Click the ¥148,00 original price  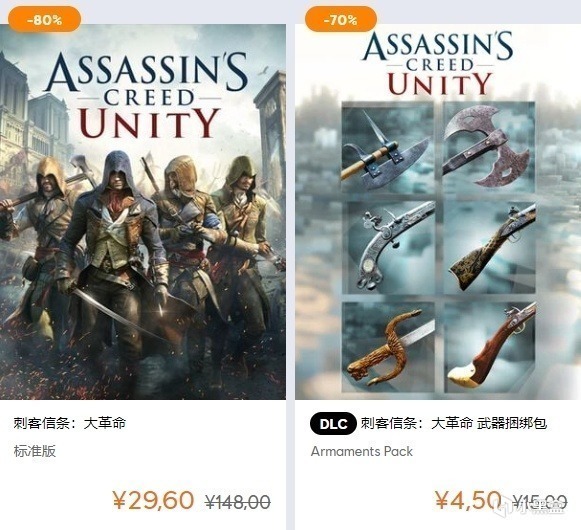238,502
